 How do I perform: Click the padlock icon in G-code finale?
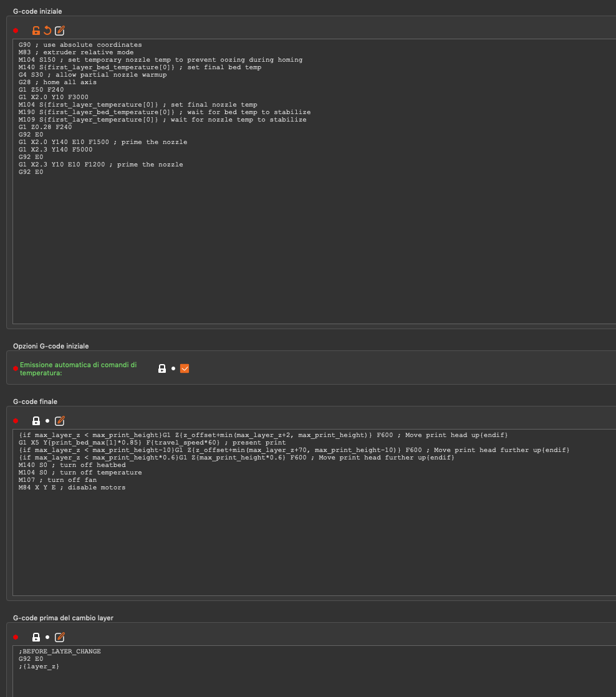tap(36, 421)
